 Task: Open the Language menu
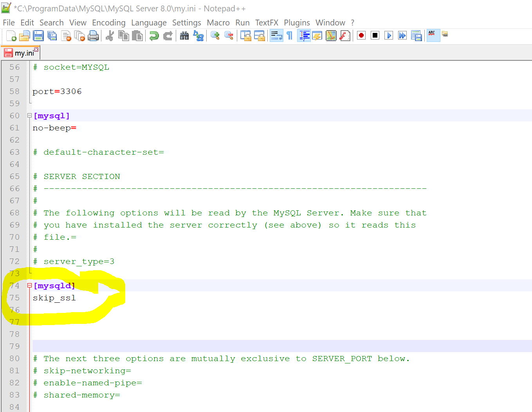[149, 23]
